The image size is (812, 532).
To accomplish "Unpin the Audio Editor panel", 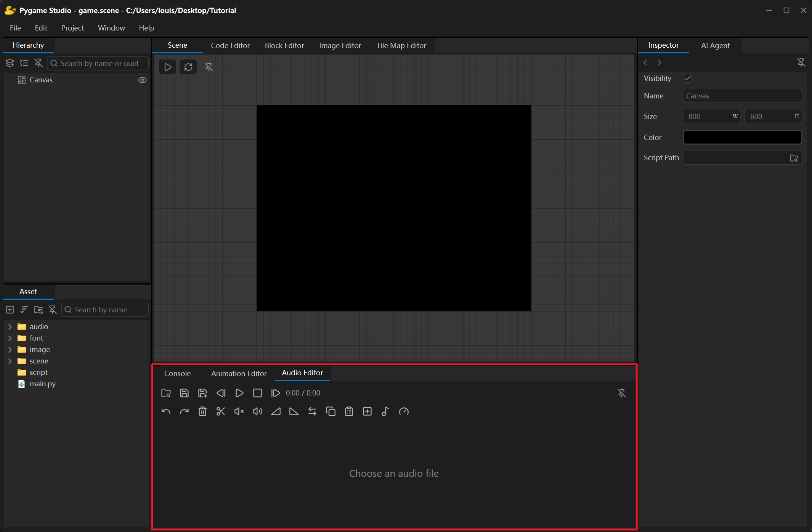I will [622, 393].
